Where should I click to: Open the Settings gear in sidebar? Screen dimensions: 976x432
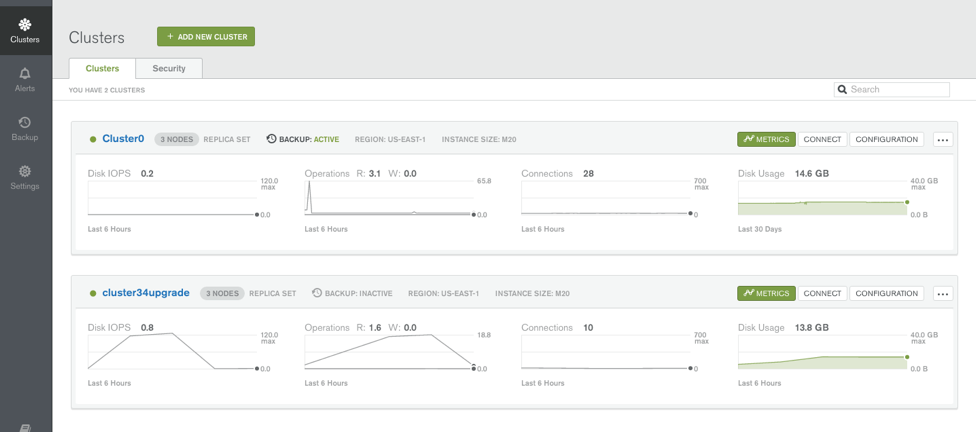pos(25,171)
